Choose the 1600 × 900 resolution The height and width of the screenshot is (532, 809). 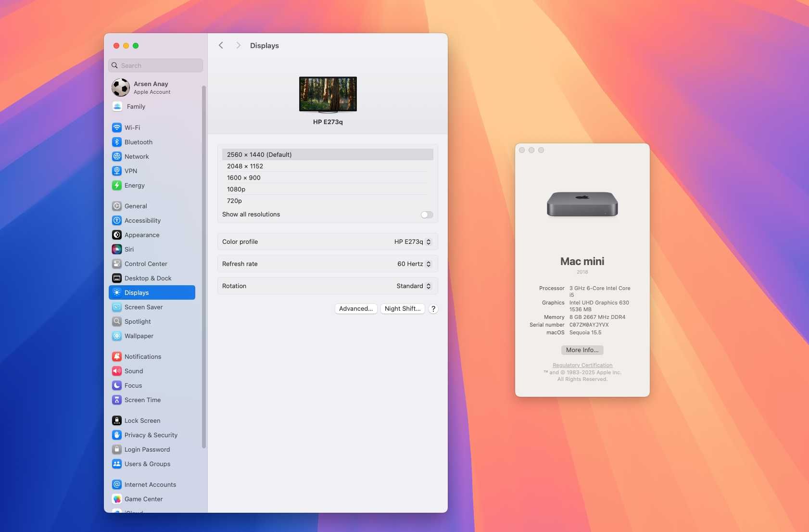[328, 177]
